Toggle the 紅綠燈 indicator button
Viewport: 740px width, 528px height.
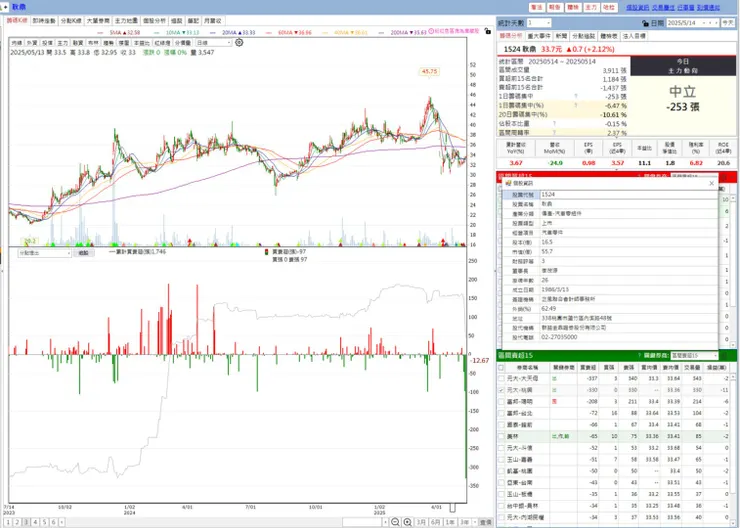[x=162, y=43]
